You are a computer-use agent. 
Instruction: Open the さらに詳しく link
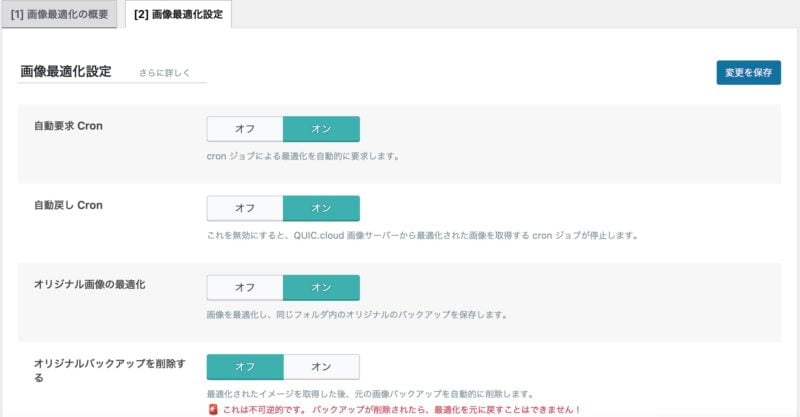165,73
